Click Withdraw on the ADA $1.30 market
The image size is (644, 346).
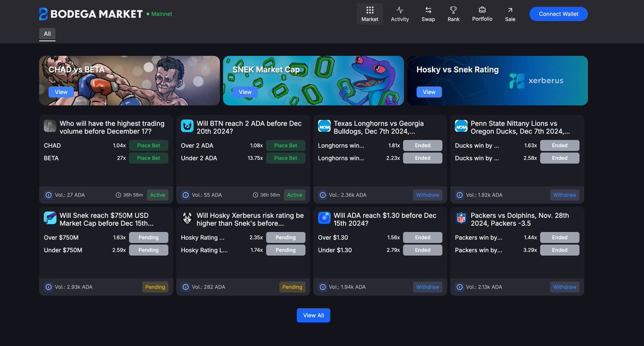click(x=428, y=286)
